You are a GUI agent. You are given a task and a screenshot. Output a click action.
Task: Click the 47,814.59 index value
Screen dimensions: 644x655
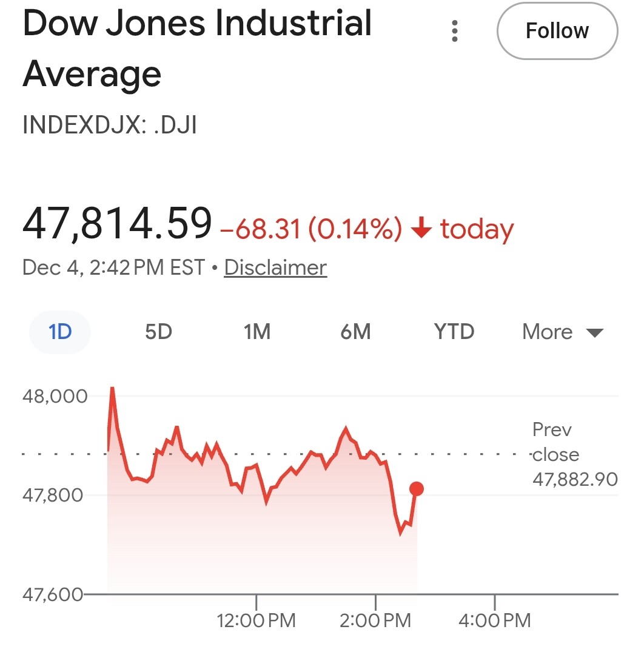pyautogui.click(x=118, y=223)
